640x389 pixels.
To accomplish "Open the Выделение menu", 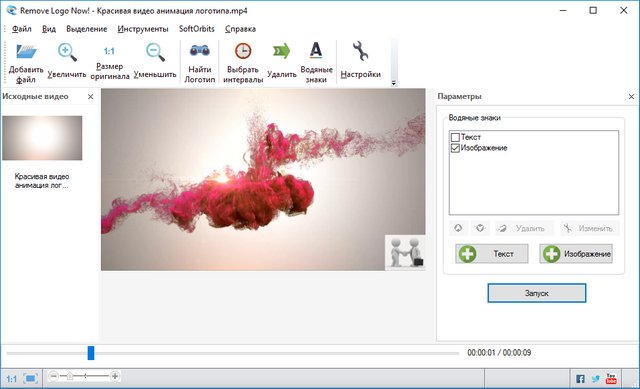I will pos(87,29).
